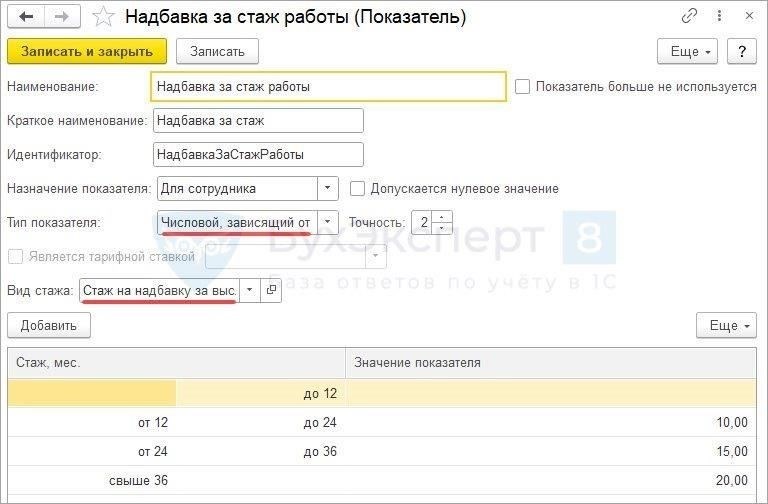Click the 10,00 value cell

click(551, 422)
